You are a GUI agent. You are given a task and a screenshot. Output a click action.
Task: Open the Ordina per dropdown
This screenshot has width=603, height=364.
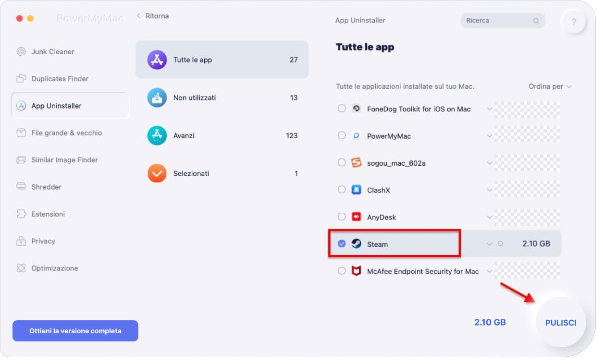(550, 86)
